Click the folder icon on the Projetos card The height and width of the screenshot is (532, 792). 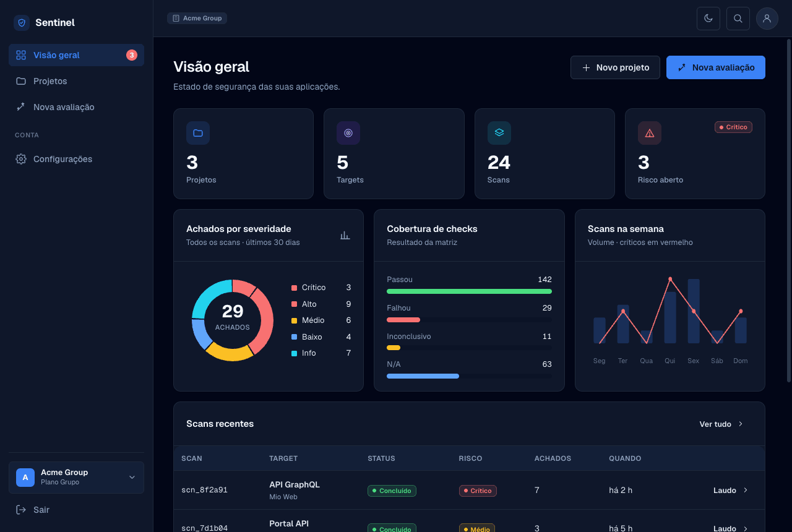coord(198,133)
